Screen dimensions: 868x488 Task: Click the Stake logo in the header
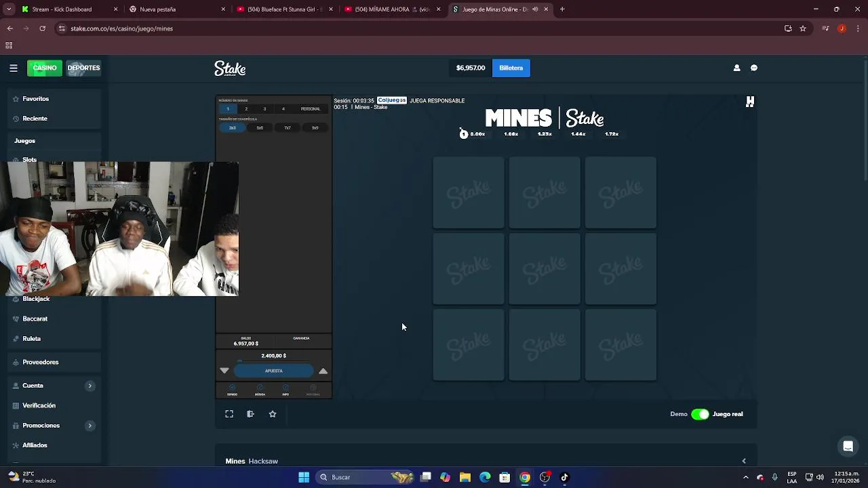pyautogui.click(x=230, y=68)
